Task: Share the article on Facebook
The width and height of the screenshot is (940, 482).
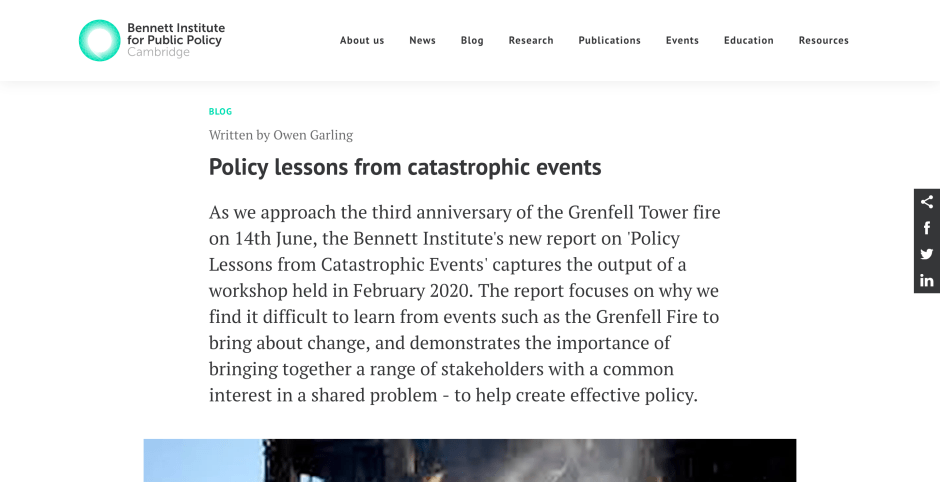Action: click(927, 228)
